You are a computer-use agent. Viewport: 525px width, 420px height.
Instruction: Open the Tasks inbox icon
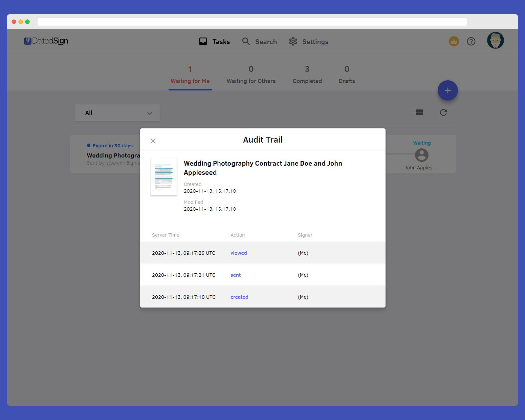[x=203, y=42]
